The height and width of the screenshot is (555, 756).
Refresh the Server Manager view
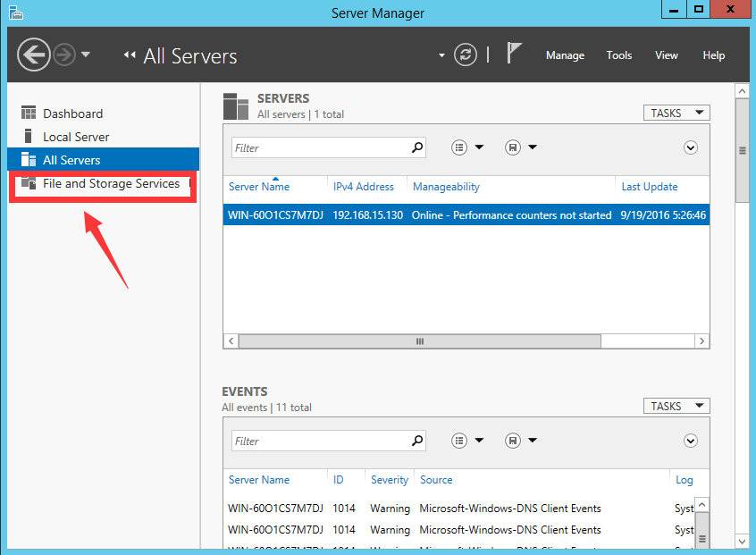[465, 55]
